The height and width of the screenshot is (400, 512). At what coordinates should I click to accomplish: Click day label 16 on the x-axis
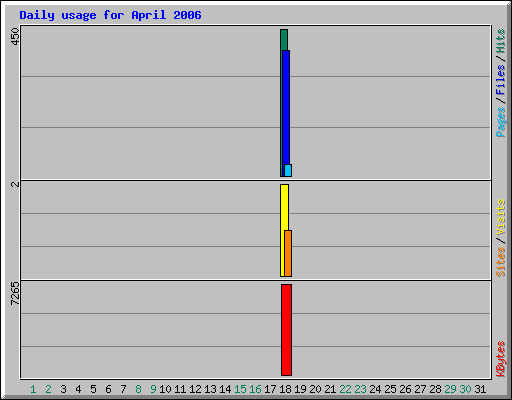[255, 389]
